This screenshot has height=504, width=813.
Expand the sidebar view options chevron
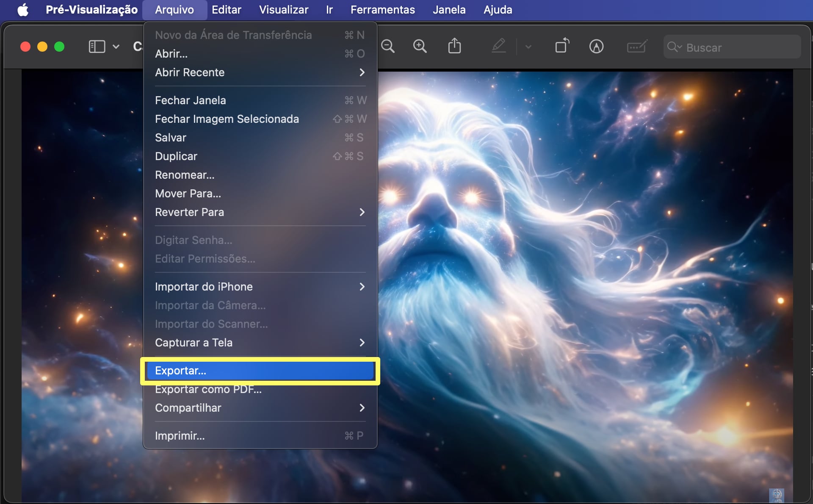(116, 47)
